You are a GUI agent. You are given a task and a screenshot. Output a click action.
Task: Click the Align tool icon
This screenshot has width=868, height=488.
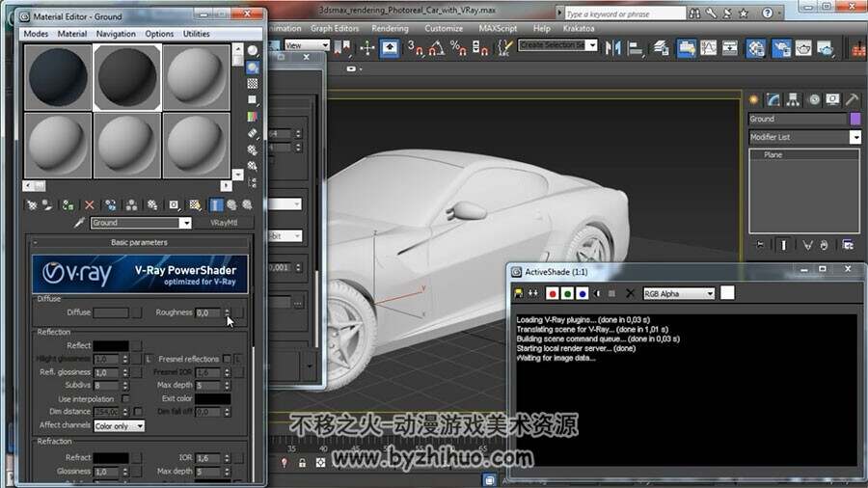(635, 48)
